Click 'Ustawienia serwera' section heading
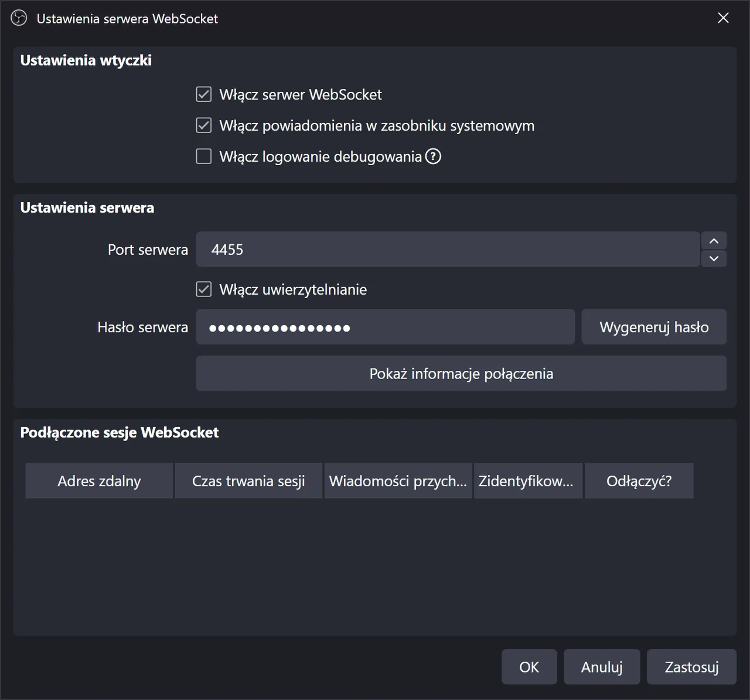This screenshot has width=750, height=700. click(87, 207)
